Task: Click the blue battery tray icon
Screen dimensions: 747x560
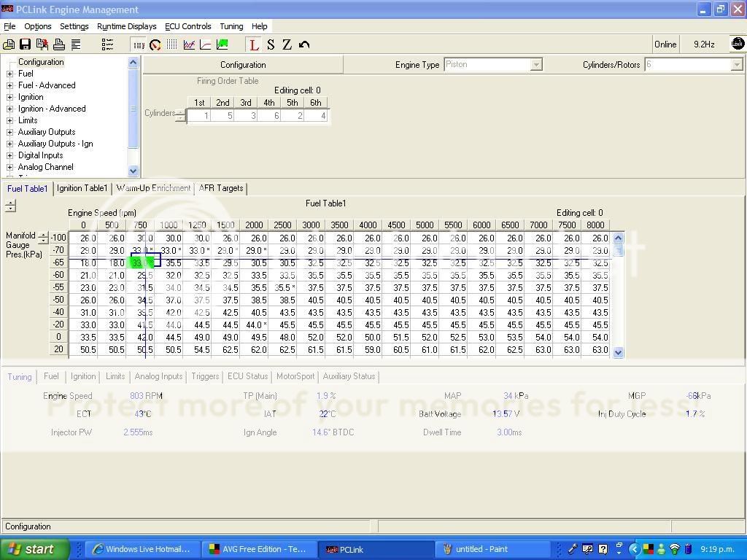Action: point(687,549)
